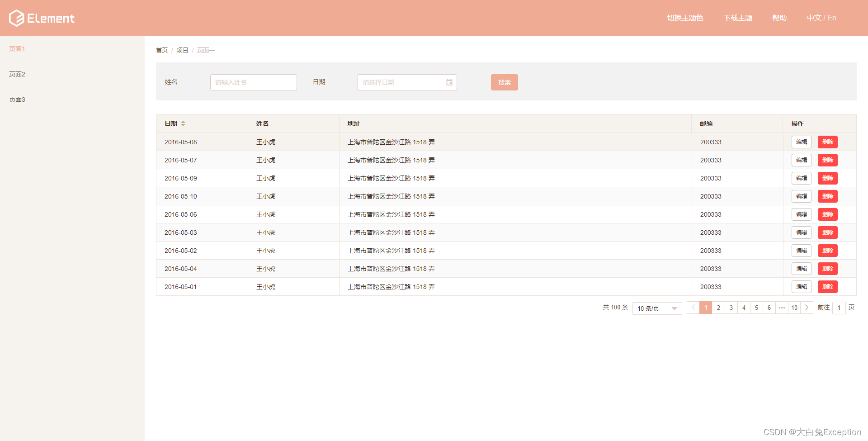The image size is (868, 441).
Task: Click the 页面一 breadcrumb item
Action: point(206,50)
